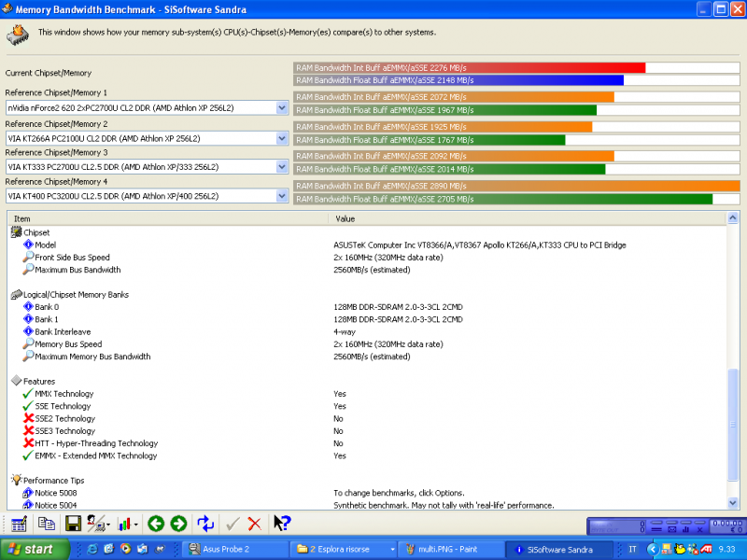Click red X icon beside HTT - Hyper-Threading Technology
The height and width of the screenshot is (560, 747).
coord(29,442)
